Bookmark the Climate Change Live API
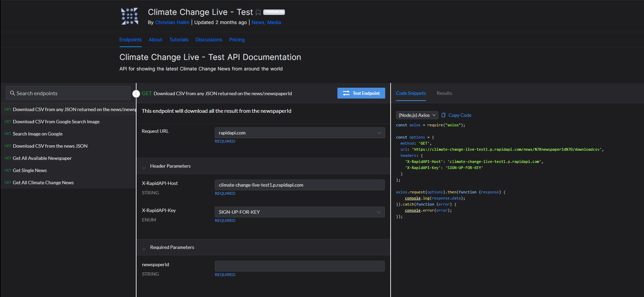Screen dimensions: 644x297 pyautogui.click(x=258, y=13)
